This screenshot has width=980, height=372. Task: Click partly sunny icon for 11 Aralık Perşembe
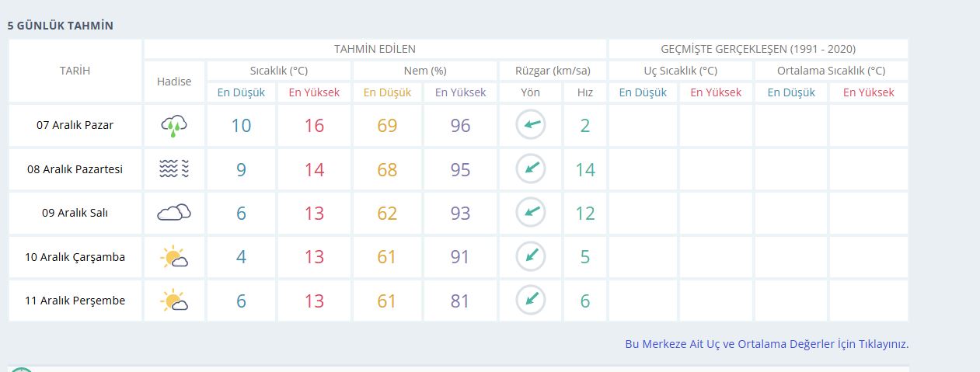tap(174, 301)
